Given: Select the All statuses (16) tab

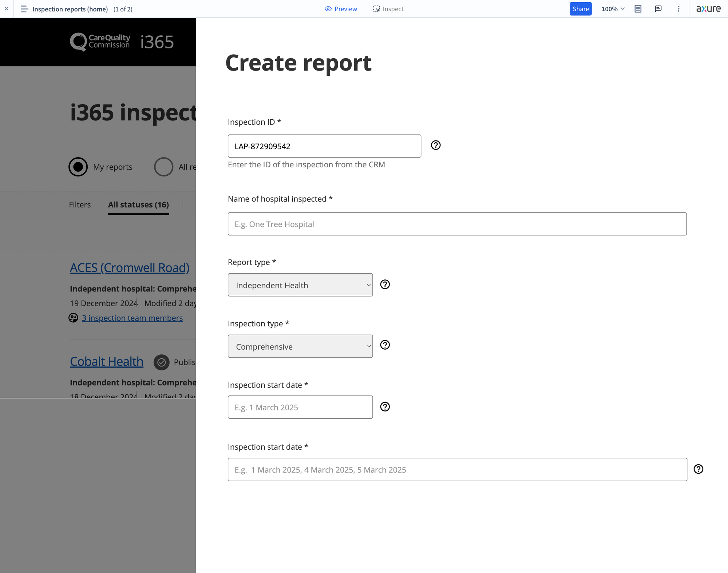Looking at the screenshot, I should click(x=138, y=205).
